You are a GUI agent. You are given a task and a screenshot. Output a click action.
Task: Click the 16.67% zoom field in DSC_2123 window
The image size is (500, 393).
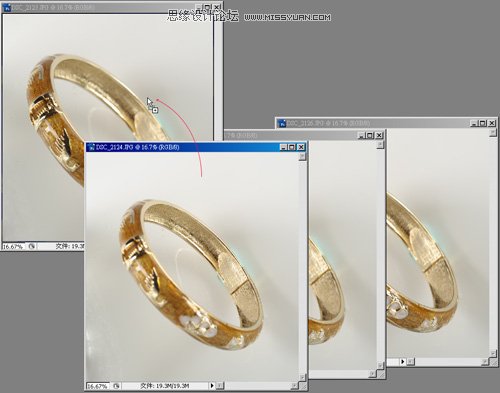click(x=13, y=247)
